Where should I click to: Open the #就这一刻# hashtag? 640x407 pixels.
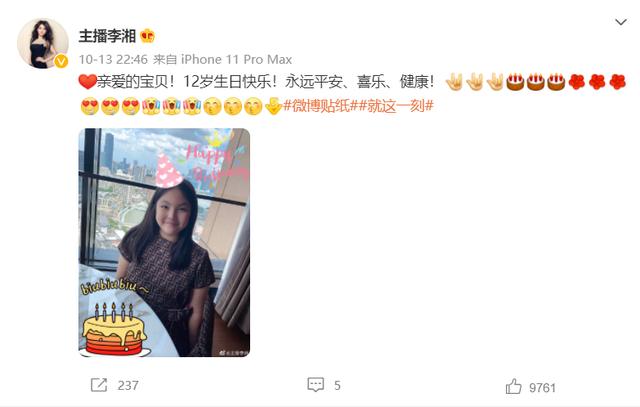click(396, 106)
